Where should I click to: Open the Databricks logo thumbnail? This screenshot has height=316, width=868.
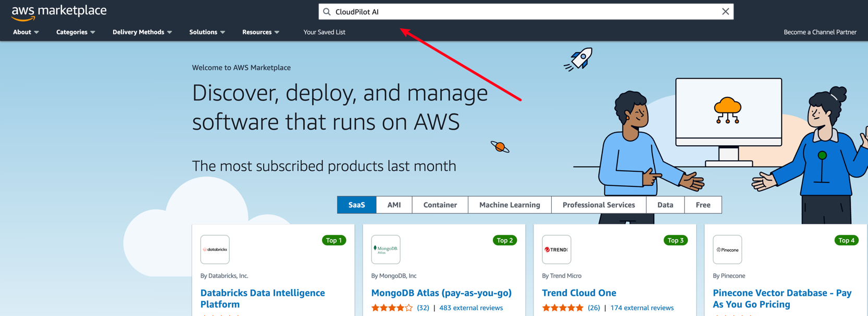(215, 249)
